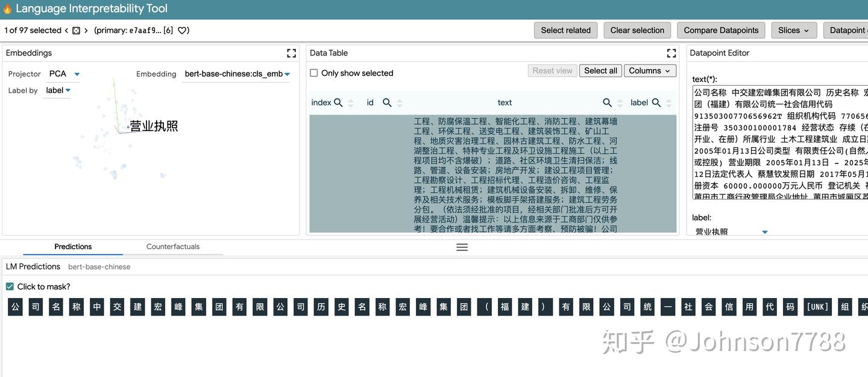This screenshot has height=377, width=868.
Task: Click the Select all button
Action: click(x=600, y=71)
